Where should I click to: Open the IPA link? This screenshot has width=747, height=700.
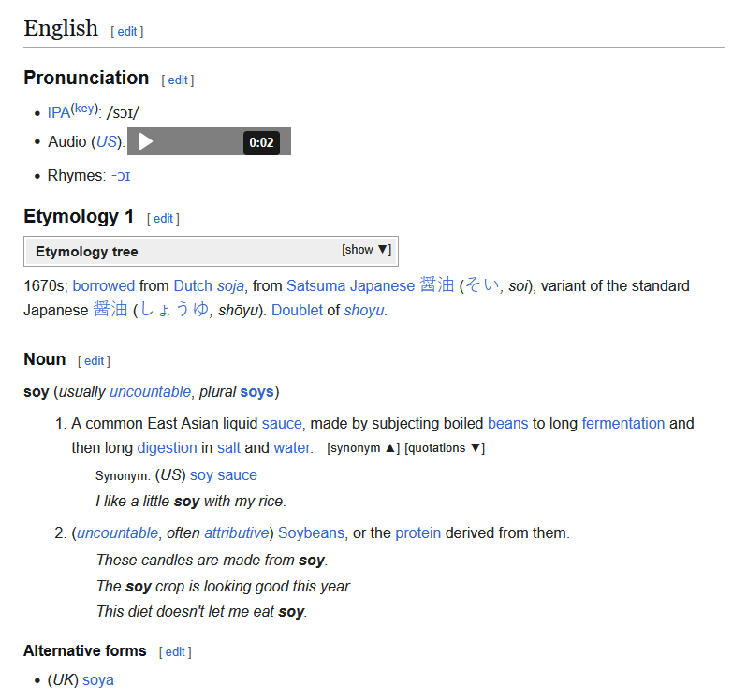click(59, 113)
